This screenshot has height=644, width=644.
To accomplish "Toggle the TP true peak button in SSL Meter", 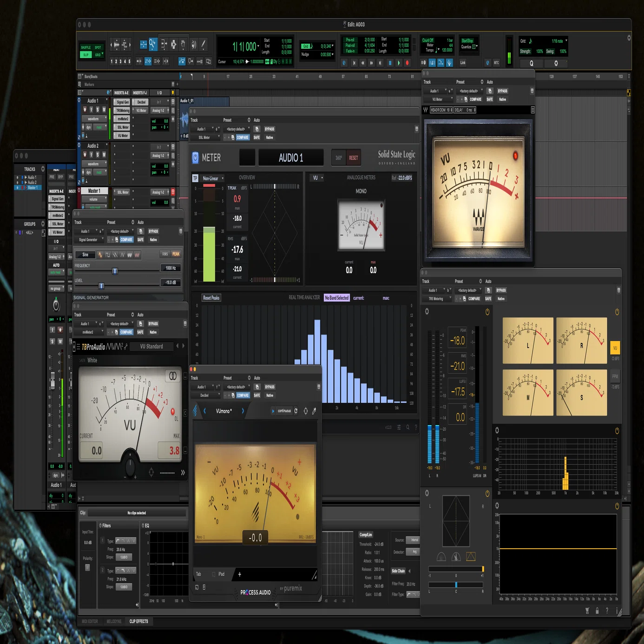I will point(195,178).
